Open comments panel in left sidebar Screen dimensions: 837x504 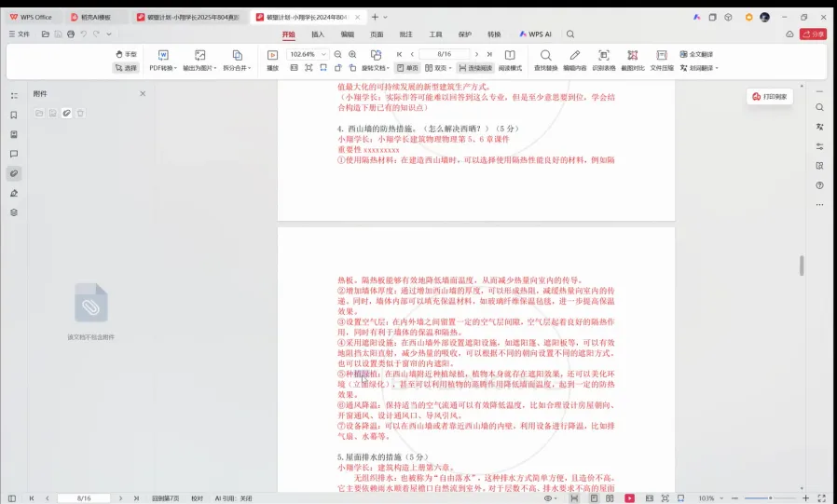click(14, 154)
